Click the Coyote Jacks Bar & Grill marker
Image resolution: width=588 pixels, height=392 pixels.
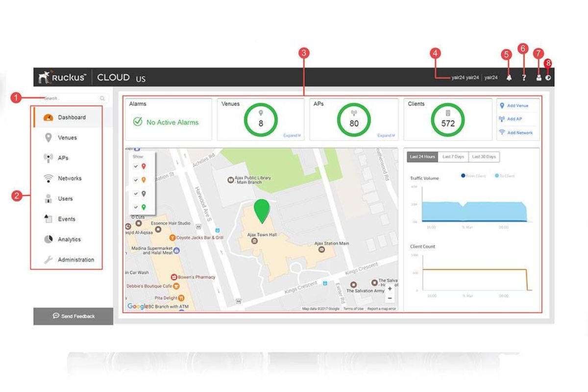(x=172, y=238)
